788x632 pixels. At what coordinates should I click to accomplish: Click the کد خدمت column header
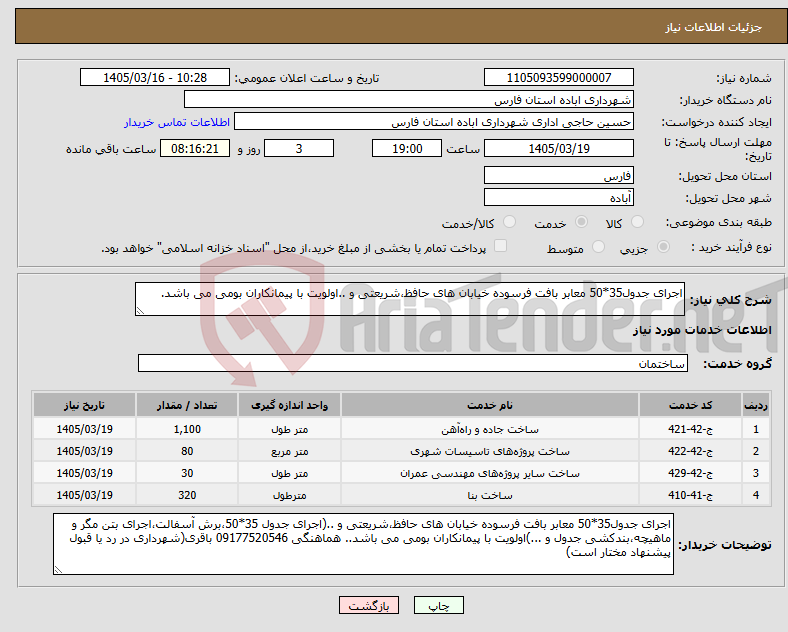coord(691,405)
